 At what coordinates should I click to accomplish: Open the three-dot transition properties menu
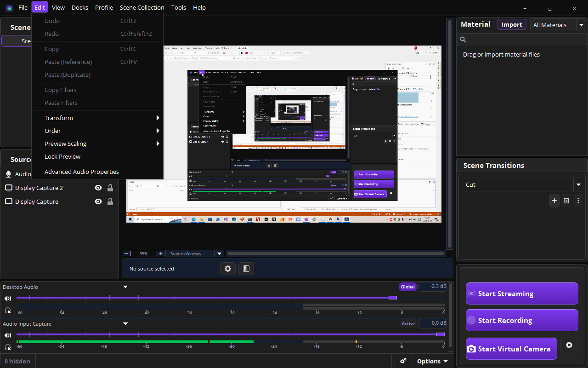pos(578,201)
